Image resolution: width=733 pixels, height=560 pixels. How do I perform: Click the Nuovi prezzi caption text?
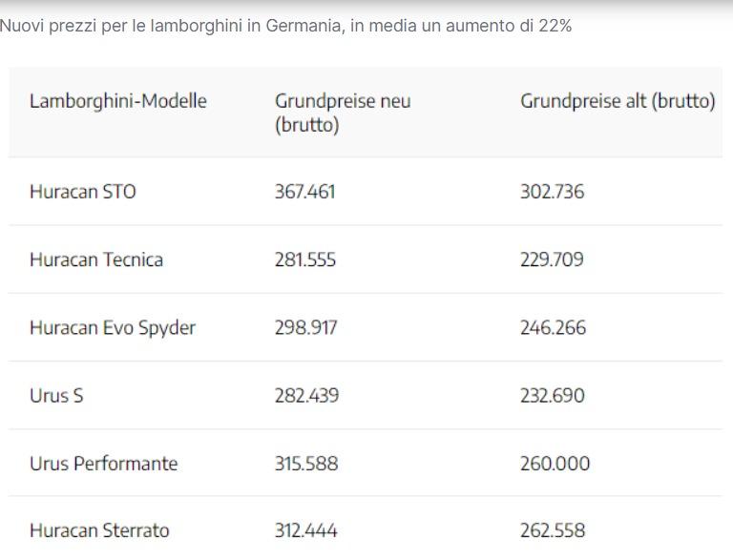click(x=285, y=26)
